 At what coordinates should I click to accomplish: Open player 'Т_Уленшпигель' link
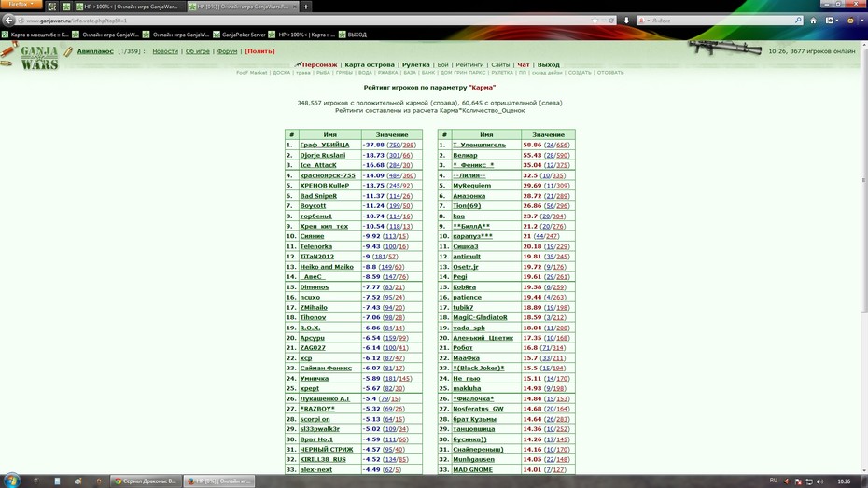(x=480, y=145)
